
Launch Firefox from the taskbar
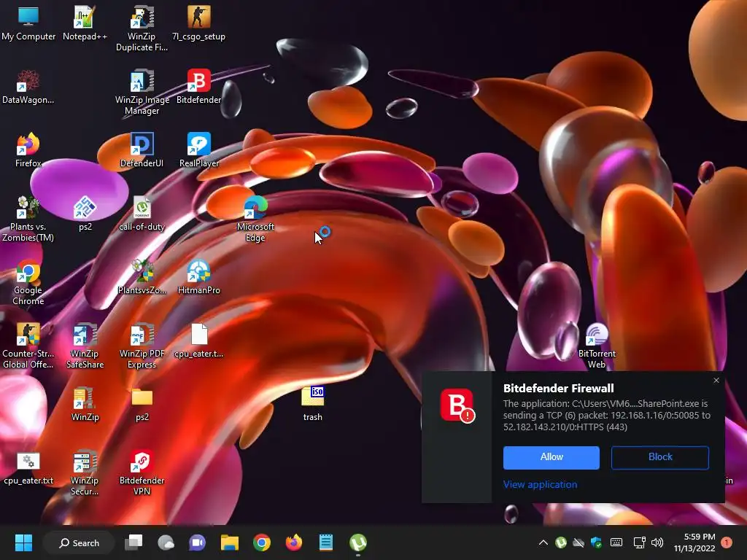pos(293,542)
